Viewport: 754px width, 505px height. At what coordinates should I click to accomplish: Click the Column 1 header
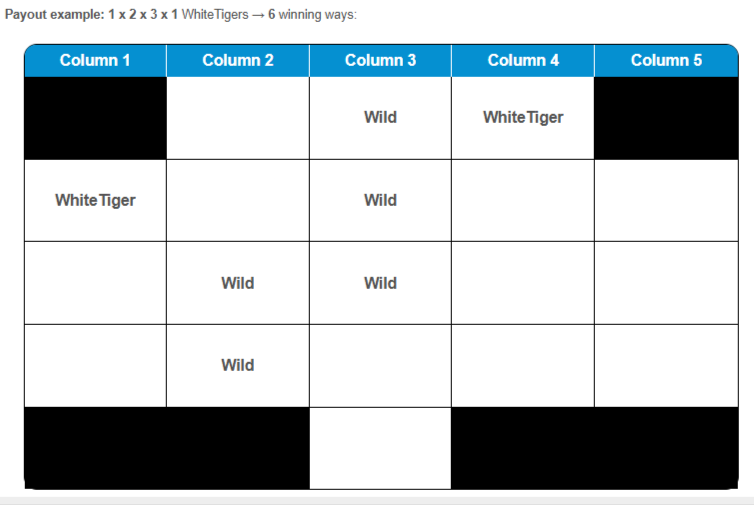95,60
